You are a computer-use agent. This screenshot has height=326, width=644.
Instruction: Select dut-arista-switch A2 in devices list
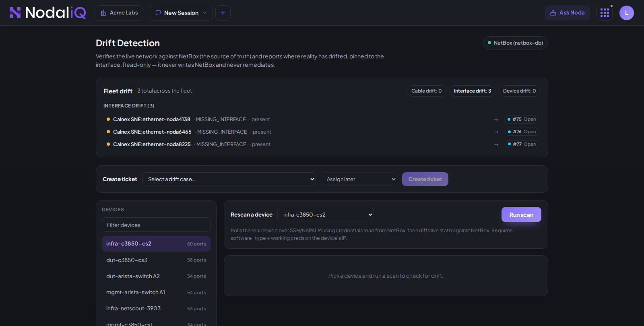pyautogui.click(x=156, y=276)
